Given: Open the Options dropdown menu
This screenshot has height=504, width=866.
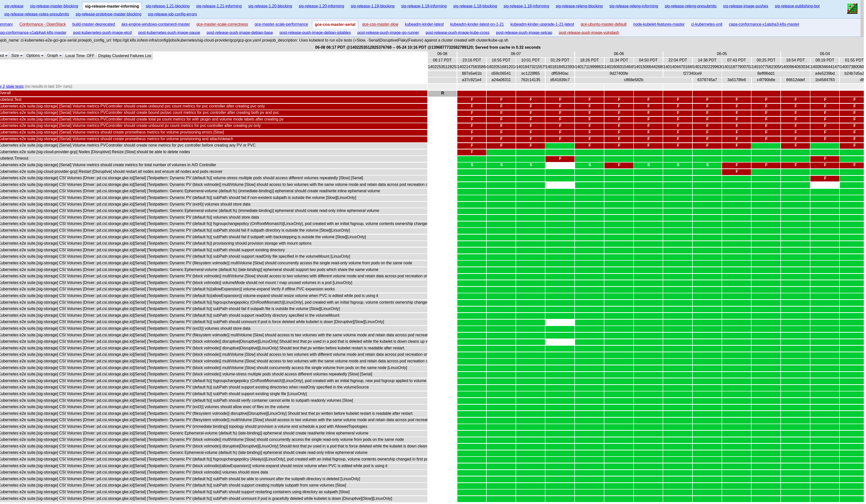Looking at the screenshot, I should (35, 56).
